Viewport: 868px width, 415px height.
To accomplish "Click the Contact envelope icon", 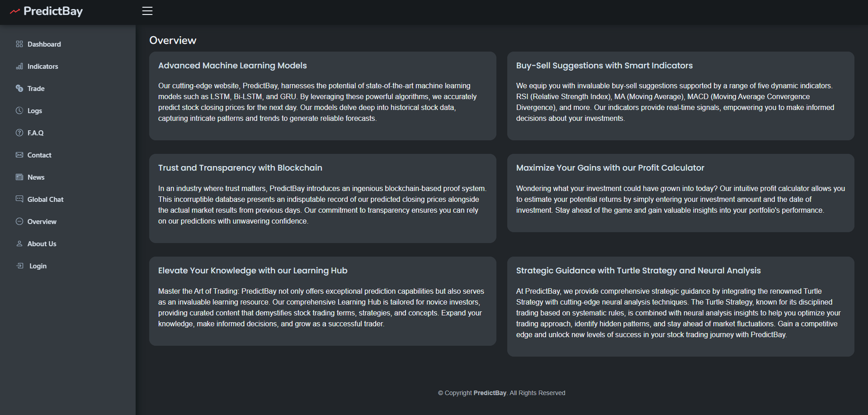I will (x=19, y=155).
